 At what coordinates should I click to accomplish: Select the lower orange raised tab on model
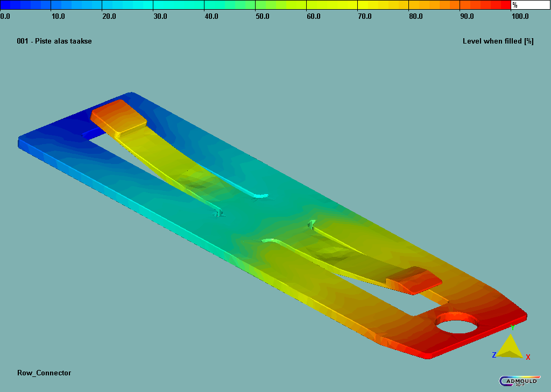(x=414, y=280)
